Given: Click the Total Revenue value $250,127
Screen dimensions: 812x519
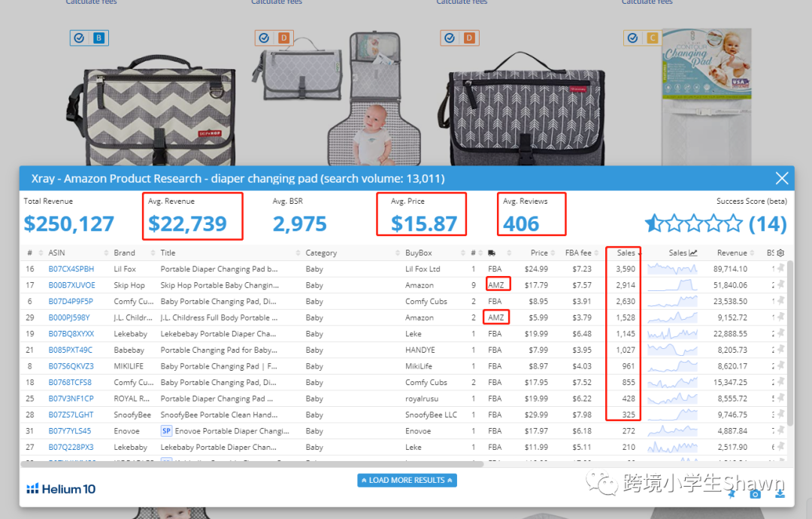Looking at the screenshot, I should pyautogui.click(x=69, y=223).
